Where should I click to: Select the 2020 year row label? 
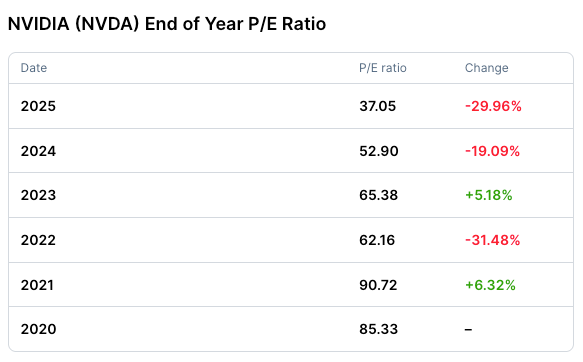tap(38, 329)
